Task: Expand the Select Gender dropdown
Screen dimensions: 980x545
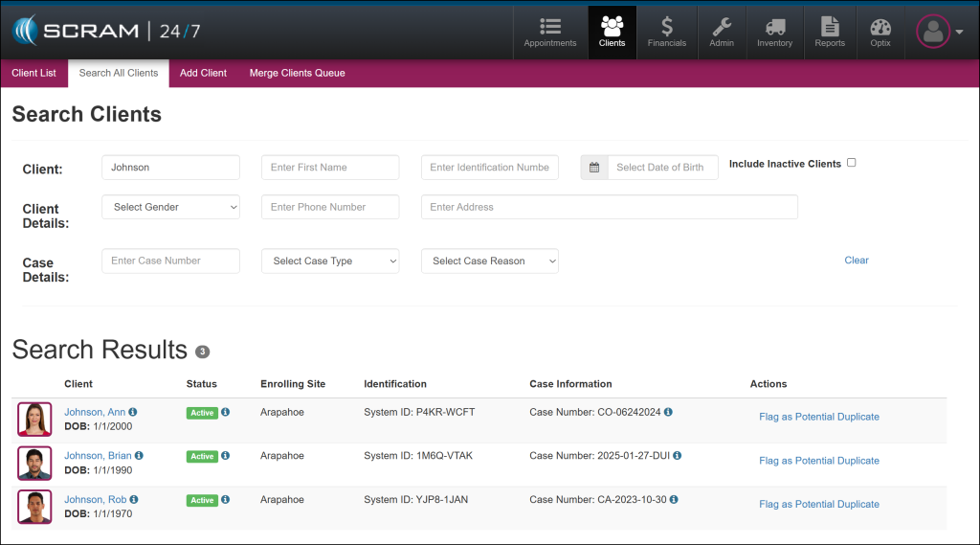Action: coord(170,207)
